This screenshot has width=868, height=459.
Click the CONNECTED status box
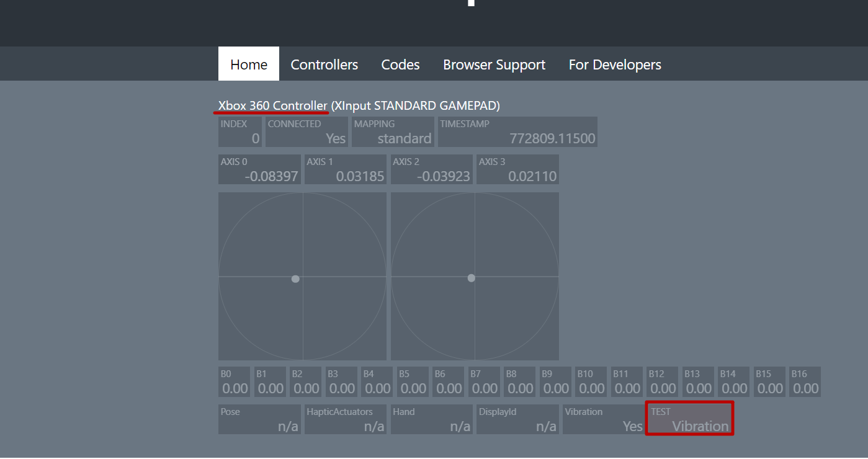[x=306, y=132]
